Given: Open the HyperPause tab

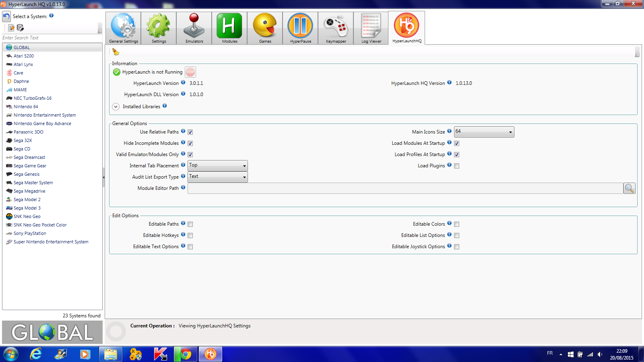Looking at the screenshot, I should [300, 28].
